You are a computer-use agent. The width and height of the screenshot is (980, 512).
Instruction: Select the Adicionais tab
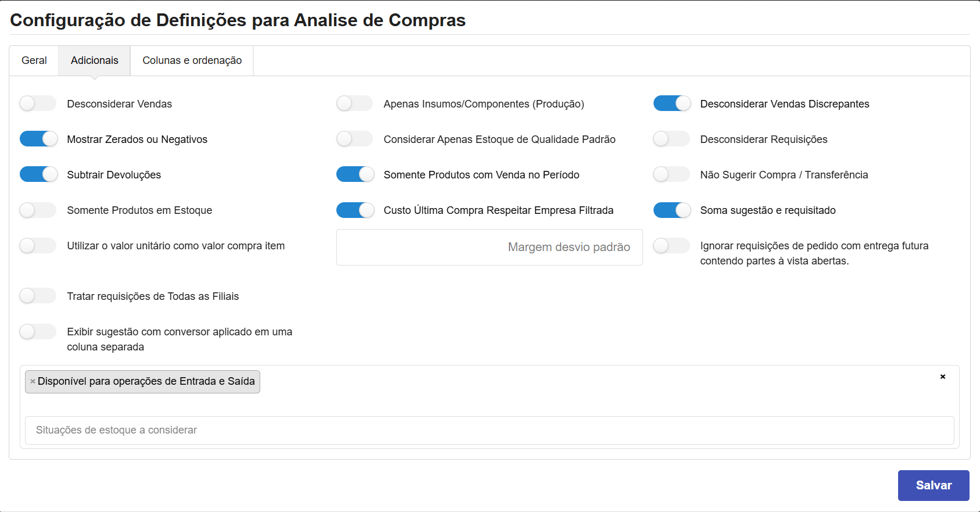coord(94,60)
